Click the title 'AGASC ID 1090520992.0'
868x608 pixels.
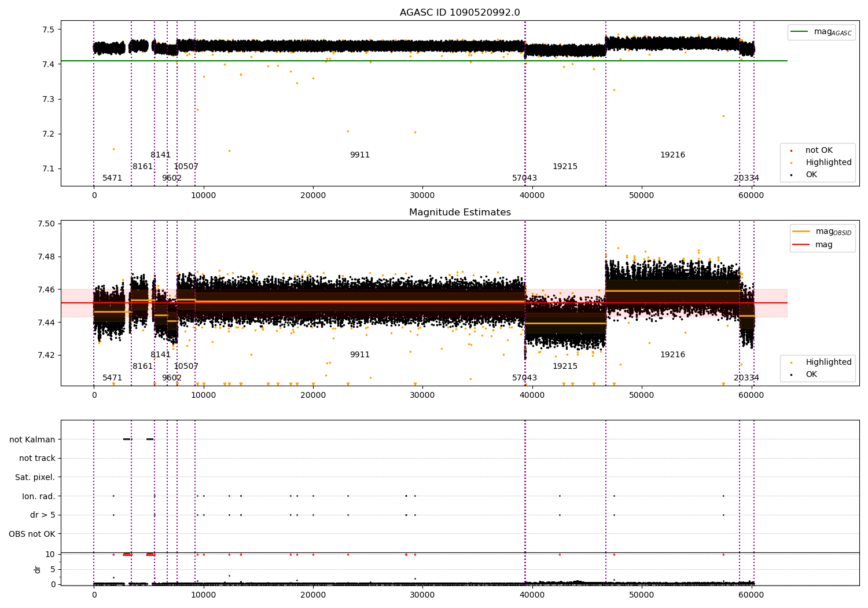[x=459, y=13]
